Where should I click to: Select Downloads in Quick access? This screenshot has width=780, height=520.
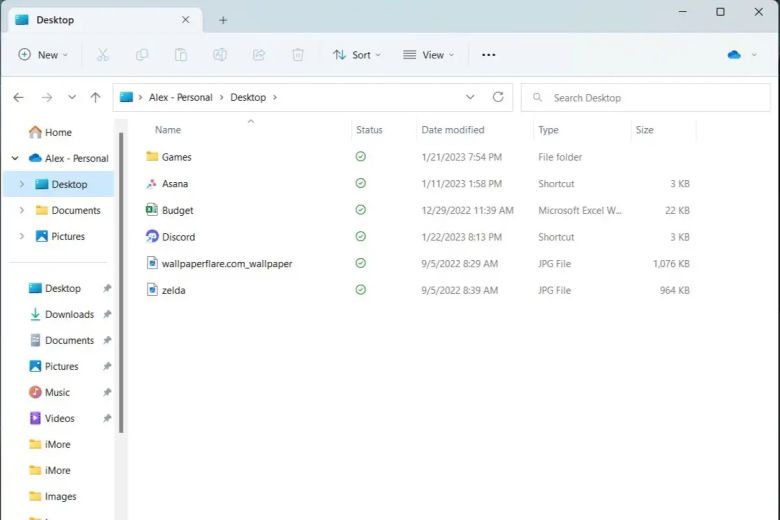pos(68,314)
